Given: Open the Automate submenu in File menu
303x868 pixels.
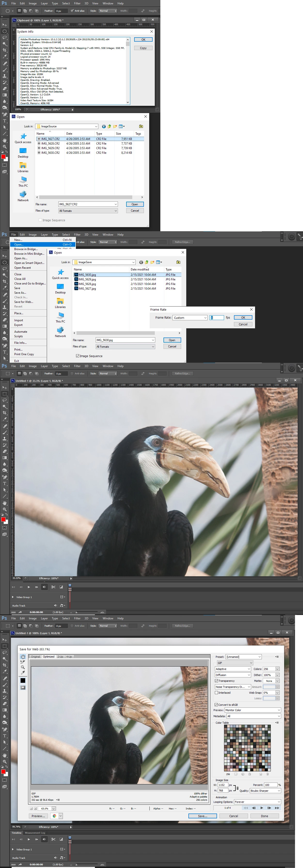Looking at the screenshot, I should click(21, 331).
